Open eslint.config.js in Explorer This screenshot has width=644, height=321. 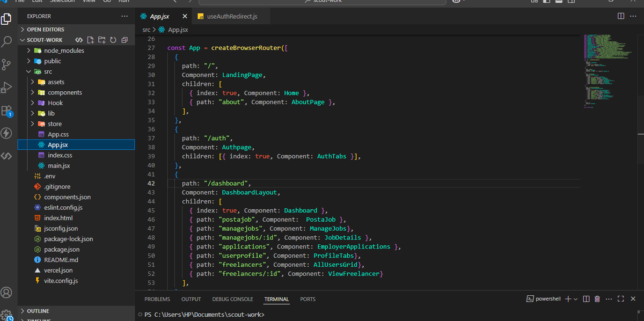tap(76, 208)
